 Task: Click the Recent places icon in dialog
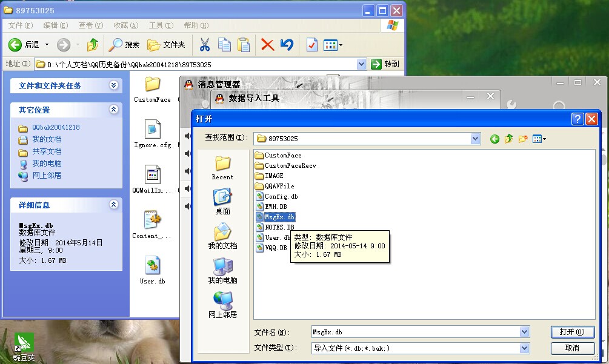click(x=222, y=168)
